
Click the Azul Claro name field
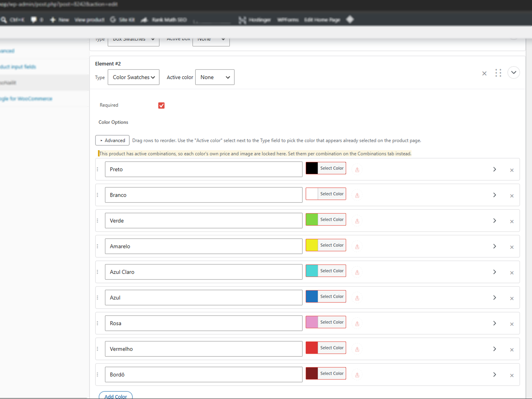click(203, 272)
